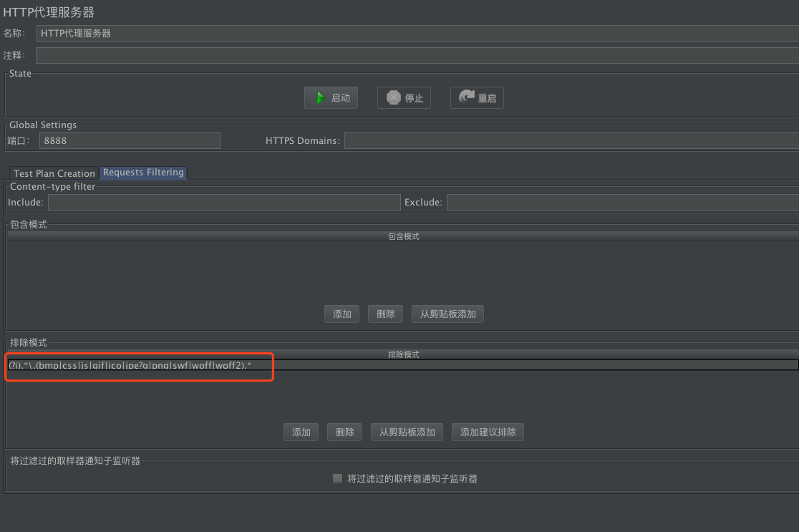
Task: Click the HTTPS Domains input field
Action: [x=572, y=140]
